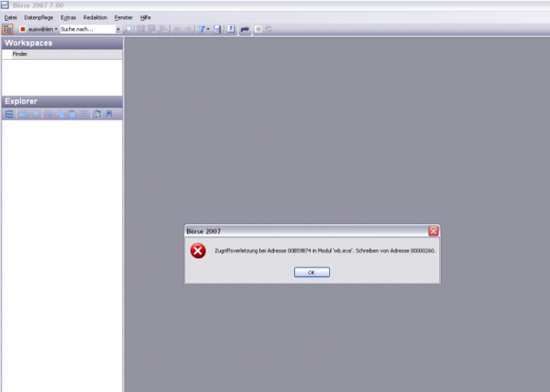Toggle the workspace tree view toolbar icon
This screenshot has width=550, height=392.
[7, 29]
